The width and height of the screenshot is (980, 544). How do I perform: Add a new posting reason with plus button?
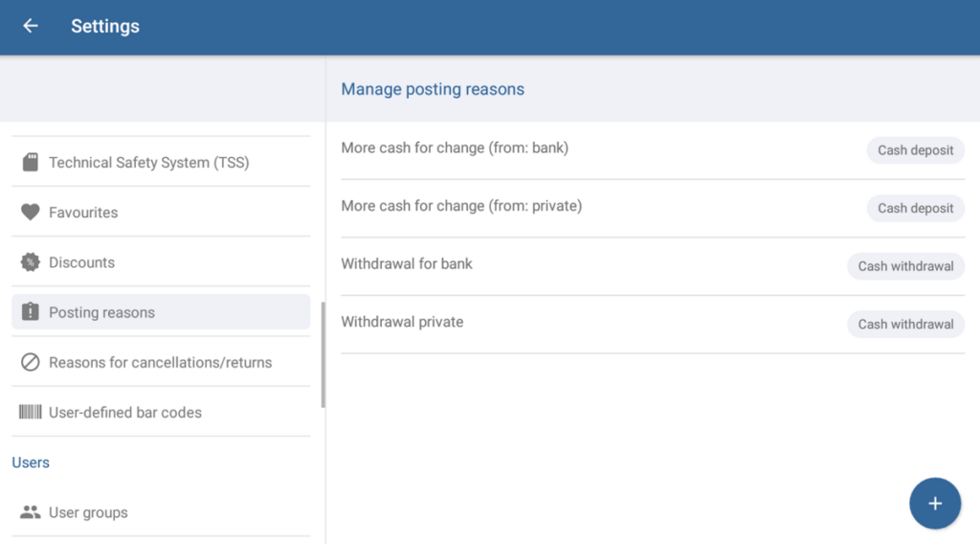point(934,504)
